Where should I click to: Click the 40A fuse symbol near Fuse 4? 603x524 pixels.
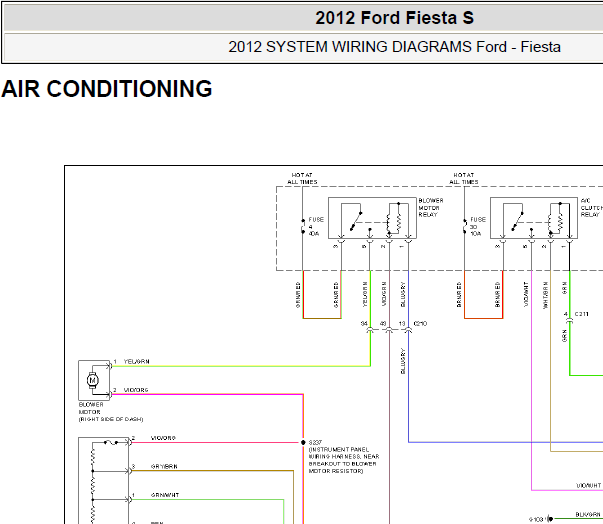(x=303, y=226)
